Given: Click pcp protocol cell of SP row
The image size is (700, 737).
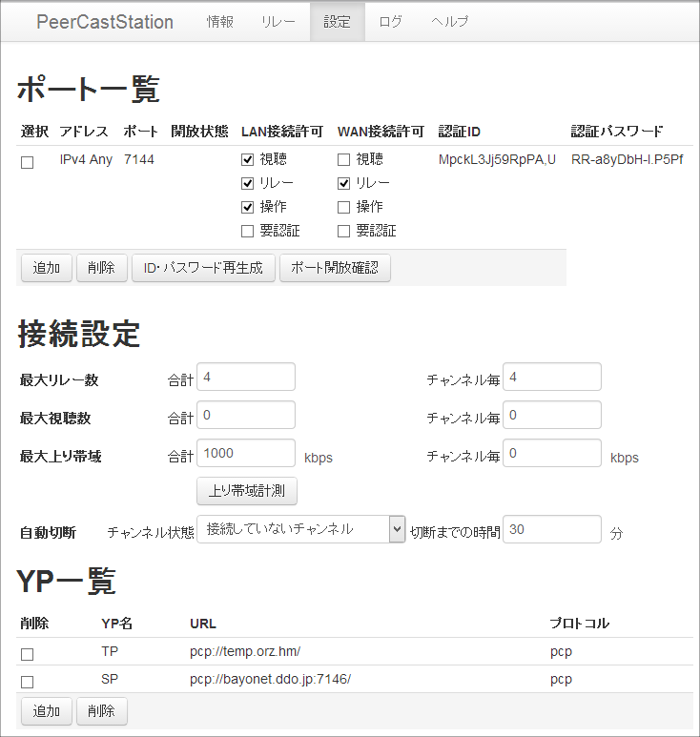Looking at the screenshot, I should (561, 680).
